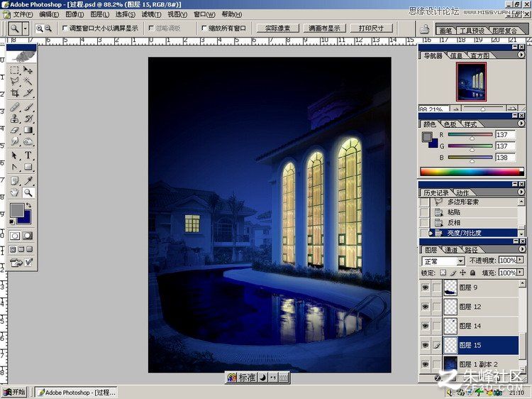The width and height of the screenshot is (532, 399).
Task: Select the Move tool
Action: pyautogui.click(x=28, y=70)
